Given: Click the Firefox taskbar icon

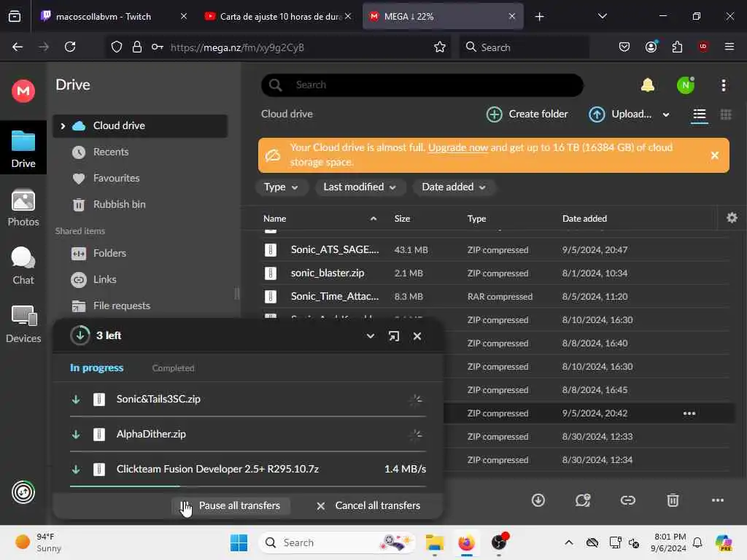Looking at the screenshot, I should pyautogui.click(x=466, y=542).
